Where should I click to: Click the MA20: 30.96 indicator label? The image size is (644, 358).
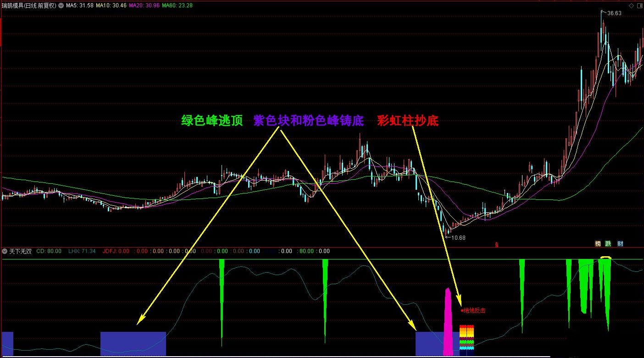point(144,6)
